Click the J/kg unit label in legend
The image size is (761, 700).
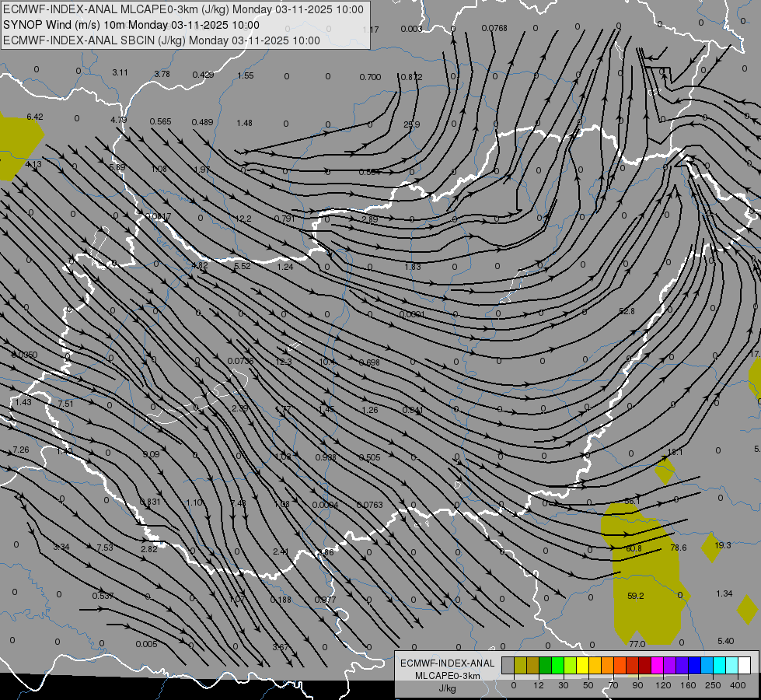[x=447, y=688]
